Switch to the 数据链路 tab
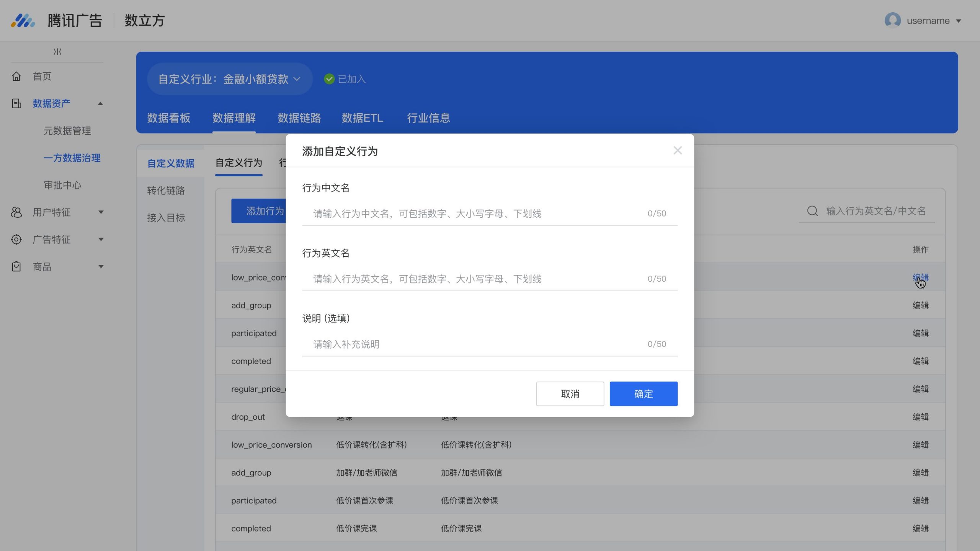980x551 pixels. pyautogui.click(x=299, y=118)
